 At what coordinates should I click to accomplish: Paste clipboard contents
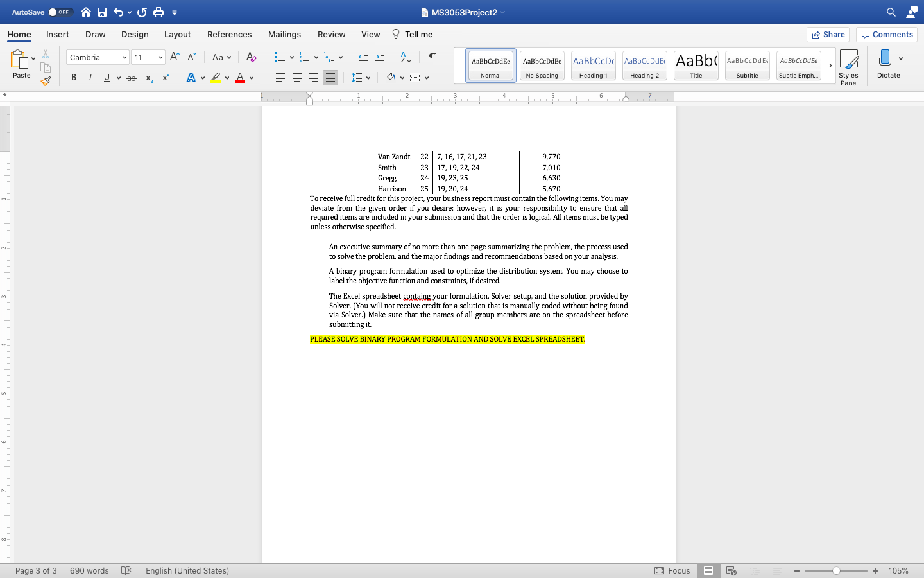click(x=21, y=64)
